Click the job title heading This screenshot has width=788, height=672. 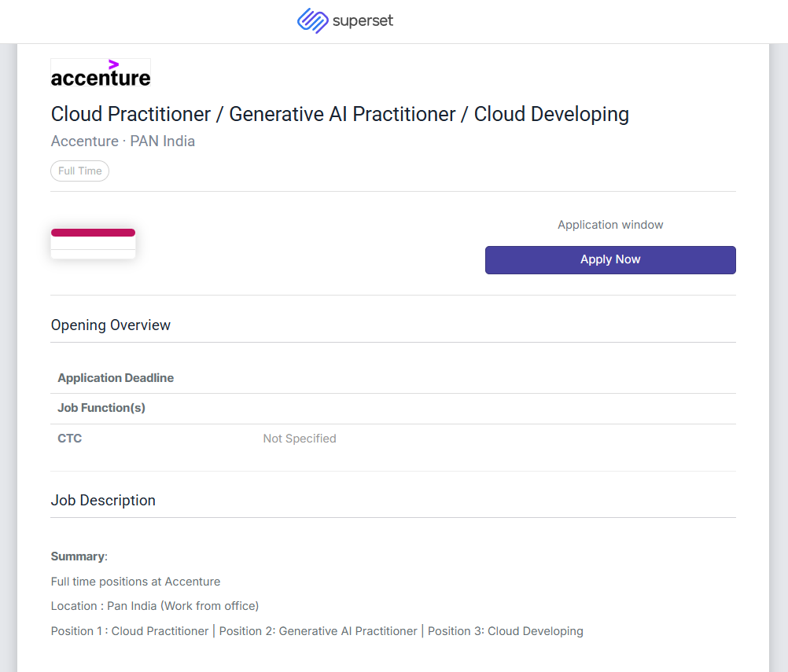click(340, 114)
